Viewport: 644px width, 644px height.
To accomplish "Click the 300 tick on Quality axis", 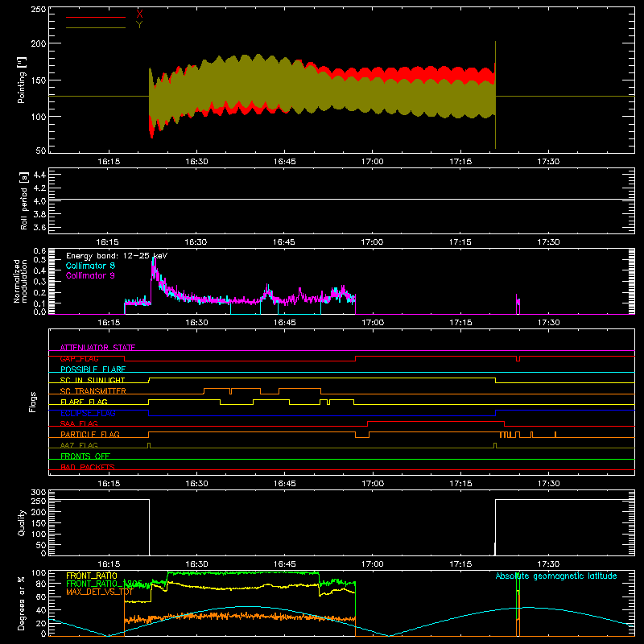I will coord(39,493).
